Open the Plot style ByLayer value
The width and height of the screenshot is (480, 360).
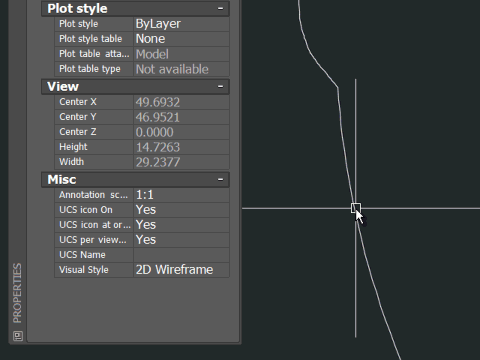(181, 24)
